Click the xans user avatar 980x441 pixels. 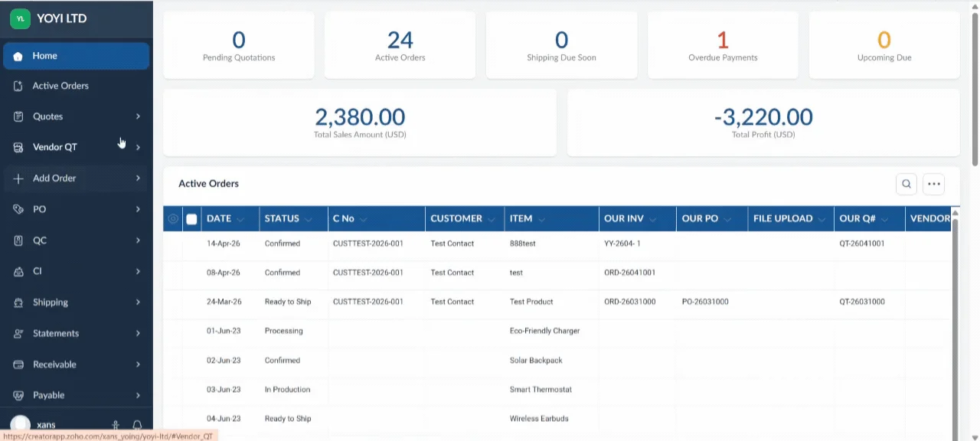click(21, 425)
